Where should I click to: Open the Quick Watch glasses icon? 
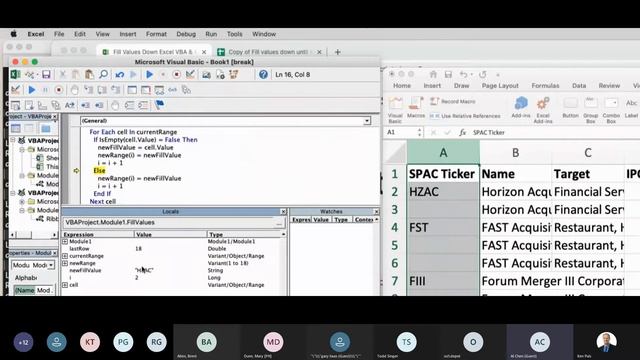coord(173,90)
